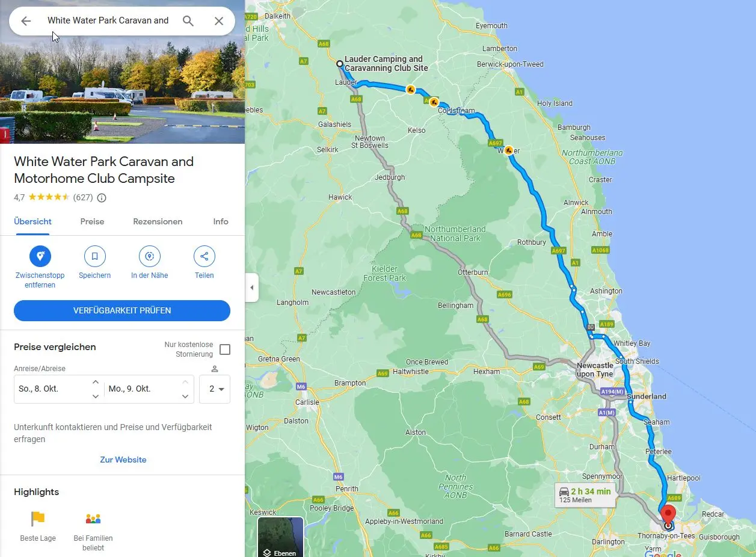756x557 pixels.
Task: Collapse the side panel with the arrow handle
Action: click(252, 288)
